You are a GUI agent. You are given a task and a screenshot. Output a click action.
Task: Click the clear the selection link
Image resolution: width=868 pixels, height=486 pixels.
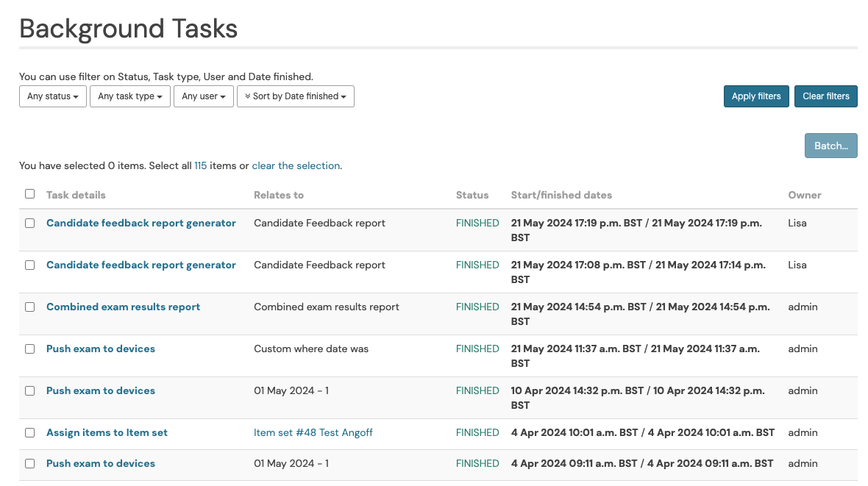click(x=296, y=166)
